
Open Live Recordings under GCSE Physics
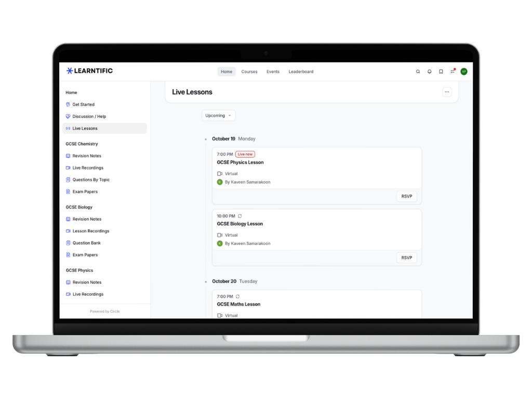[88, 294]
